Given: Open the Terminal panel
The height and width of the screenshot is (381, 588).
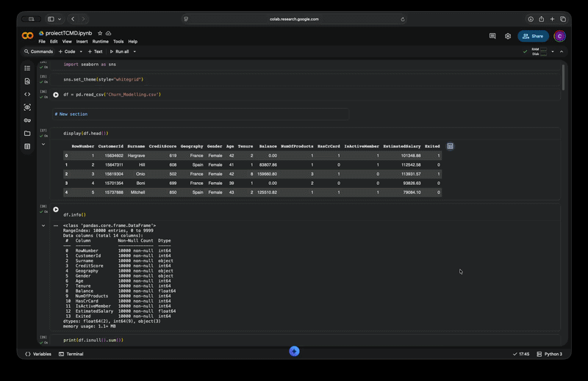Looking at the screenshot, I should point(71,354).
